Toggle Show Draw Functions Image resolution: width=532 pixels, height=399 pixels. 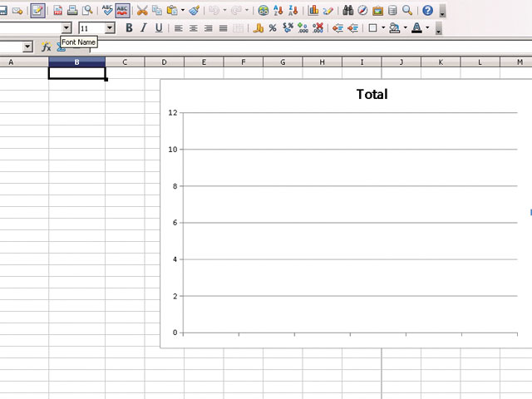coord(328,11)
